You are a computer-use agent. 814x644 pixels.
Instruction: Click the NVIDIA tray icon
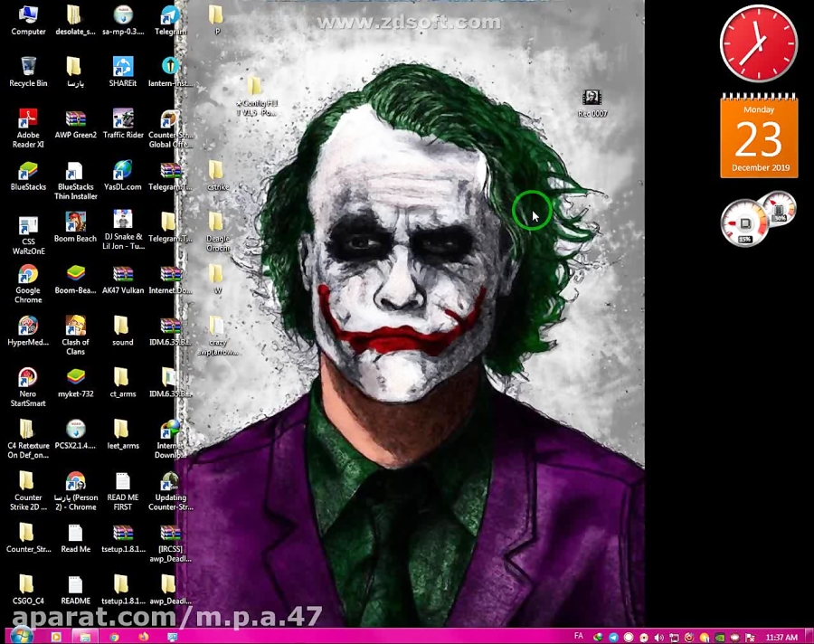720,638
